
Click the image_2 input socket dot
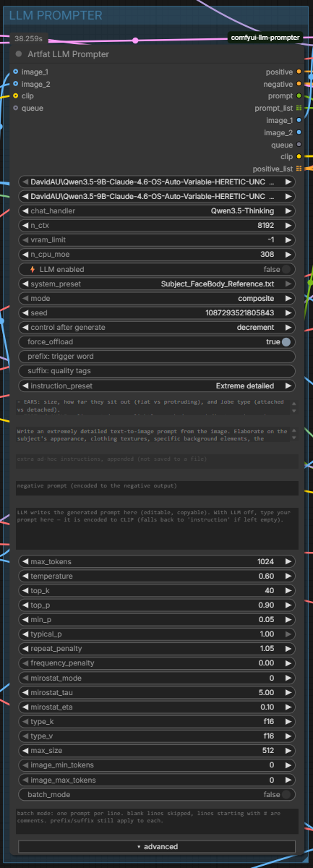coord(16,84)
